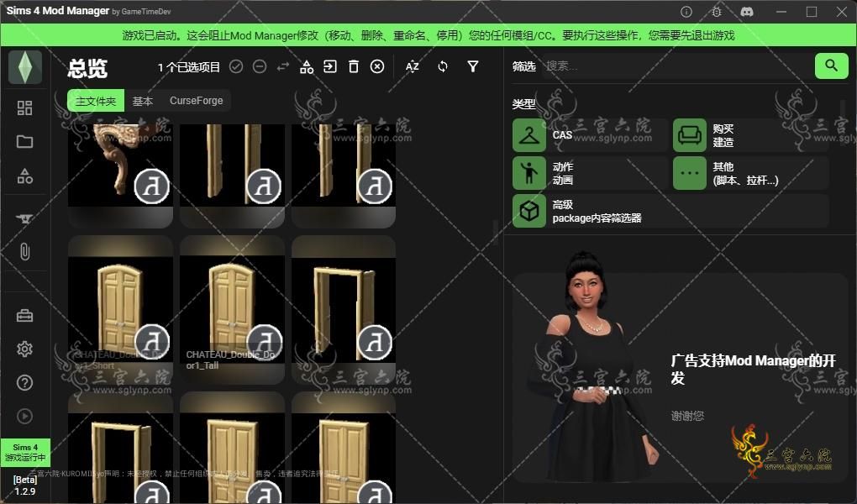Select the carved ornament bracket thumbnail
The height and width of the screenshot is (504, 857).
pyautogui.click(x=121, y=176)
